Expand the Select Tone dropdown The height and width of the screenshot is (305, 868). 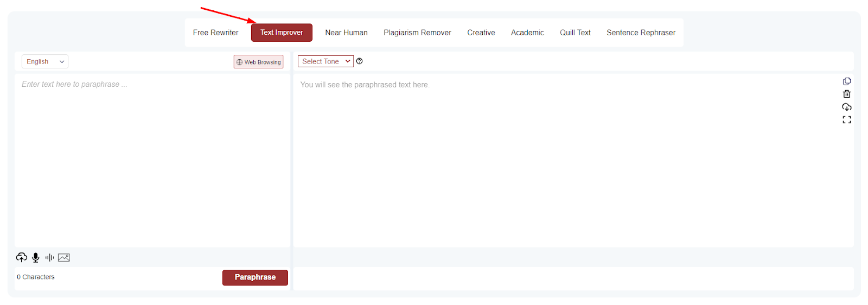pyautogui.click(x=325, y=61)
